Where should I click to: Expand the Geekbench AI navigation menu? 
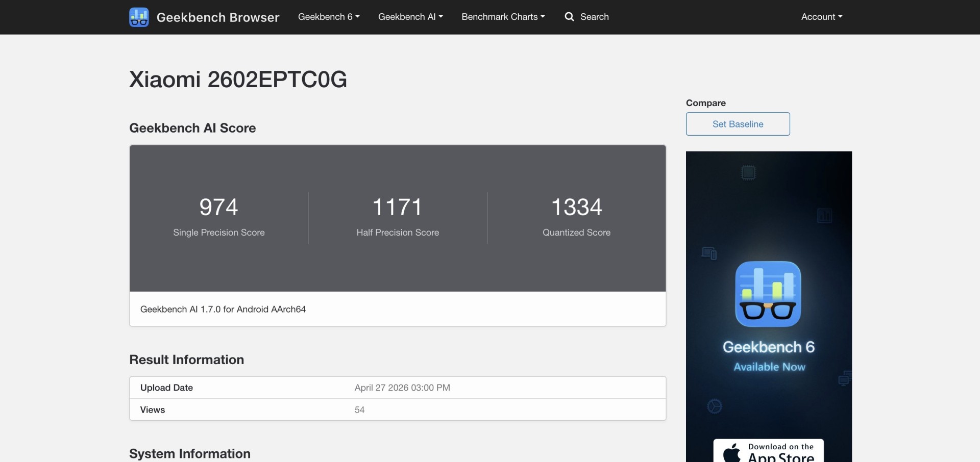410,17
